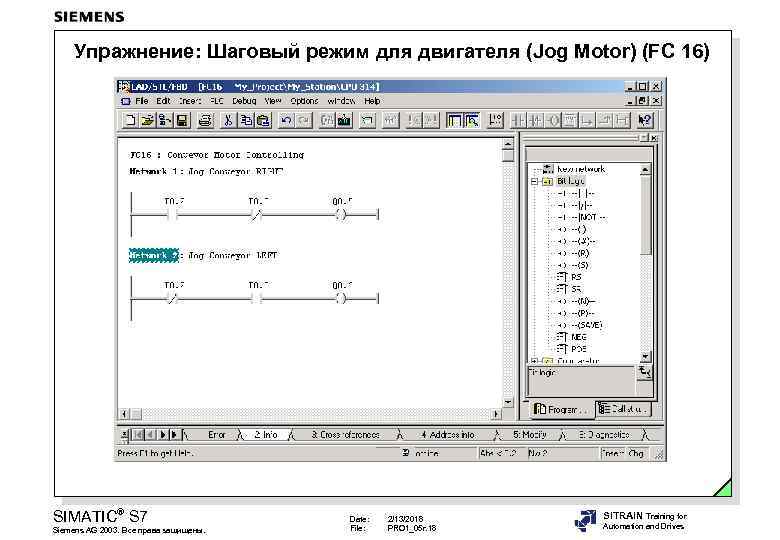Open the 6: Diagnostics tab
Viewport: 780px width, 540px height.
[604, 435]
